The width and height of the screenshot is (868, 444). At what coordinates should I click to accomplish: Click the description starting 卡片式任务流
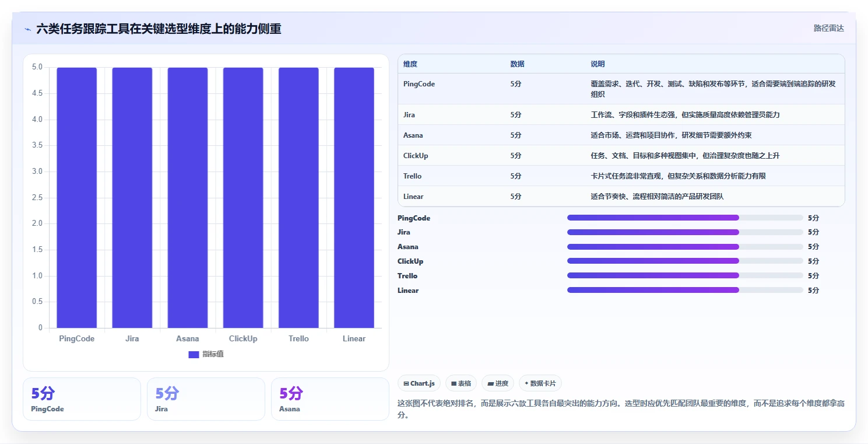tap(678, 176)
